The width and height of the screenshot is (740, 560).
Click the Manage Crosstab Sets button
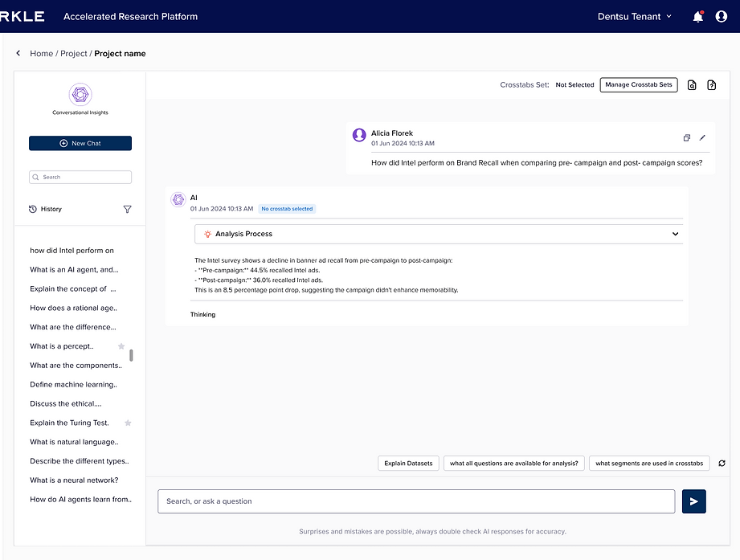[639, 84]
